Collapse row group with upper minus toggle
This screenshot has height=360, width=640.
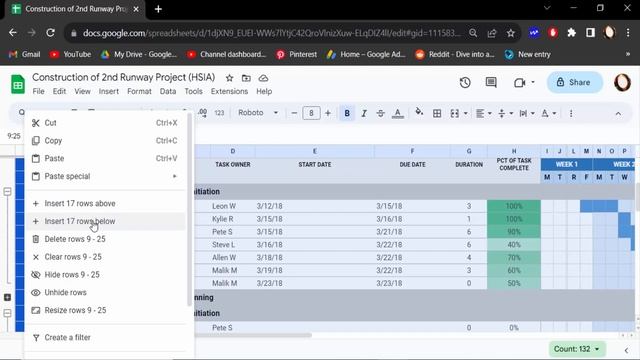click(7, 191)
